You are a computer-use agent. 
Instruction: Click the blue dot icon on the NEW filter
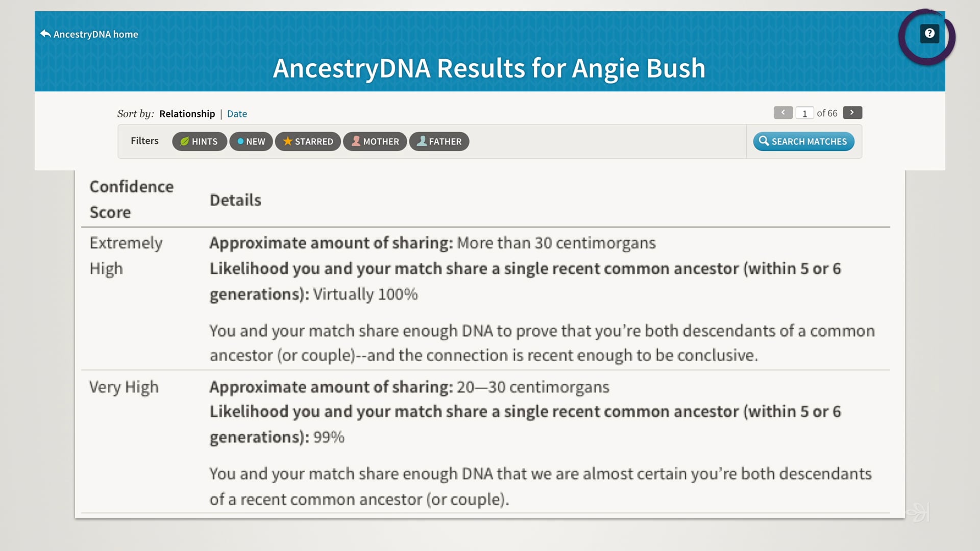point(240,141)
